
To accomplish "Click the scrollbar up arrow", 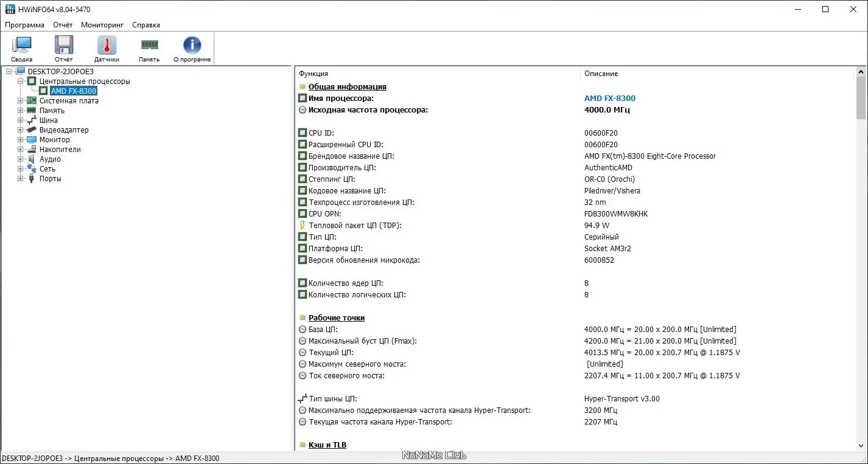I will pyautogui.click(x=861, y=72).
